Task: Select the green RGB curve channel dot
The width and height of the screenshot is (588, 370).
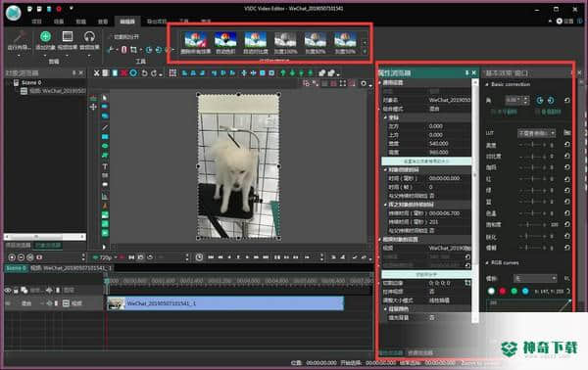Action: click(x=514, y=291)
